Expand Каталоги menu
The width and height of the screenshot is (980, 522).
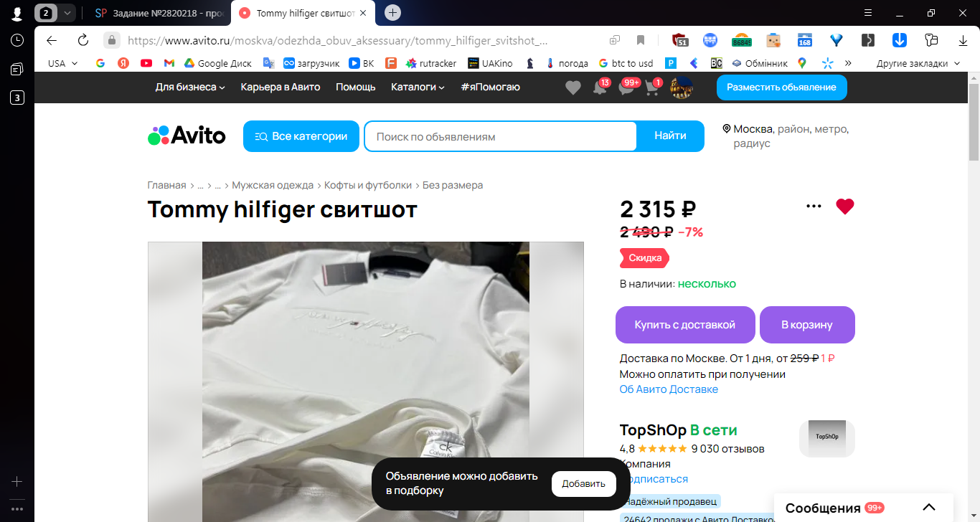418,87
